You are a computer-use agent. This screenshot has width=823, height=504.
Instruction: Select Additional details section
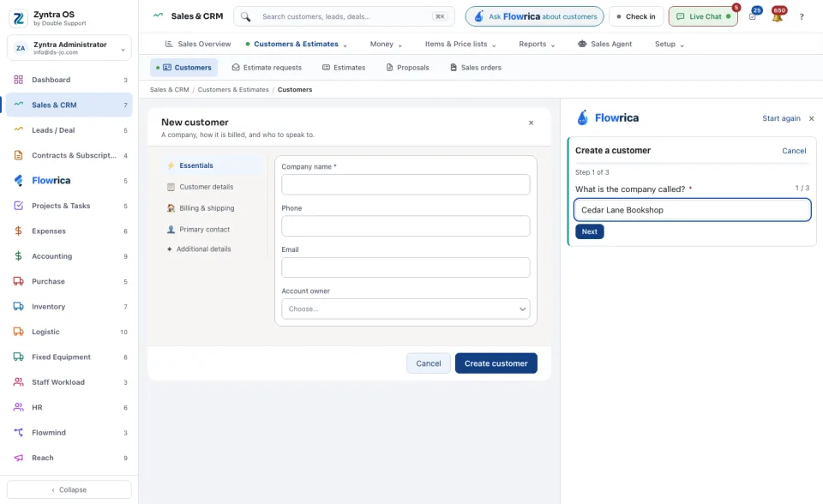(x=212, y=249)
